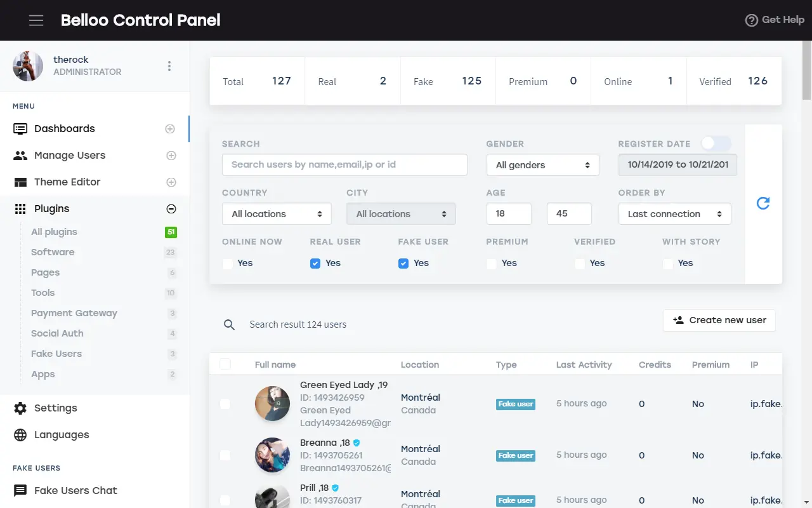
Task: Click the Dashboards icon in sidebar
Action: [x=20, y=129]
